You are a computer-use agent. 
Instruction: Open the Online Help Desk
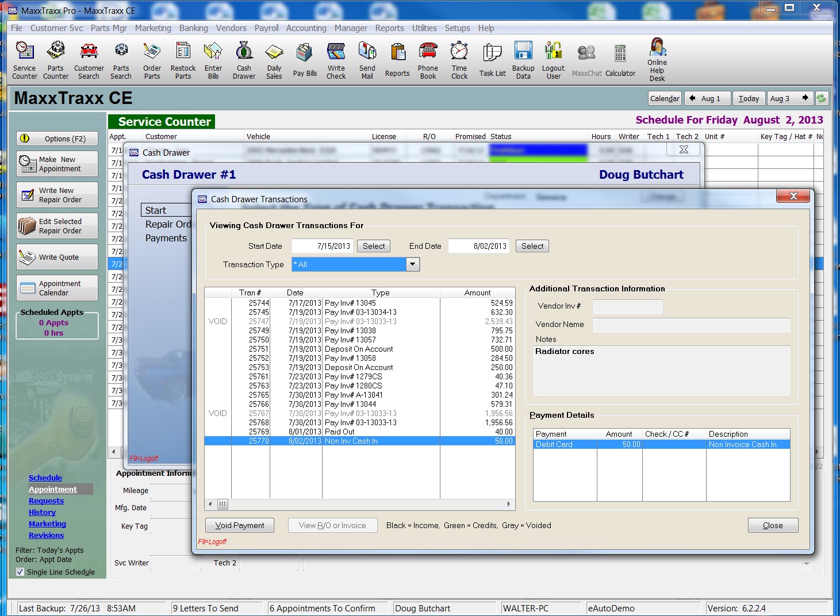tap(657, 60)
